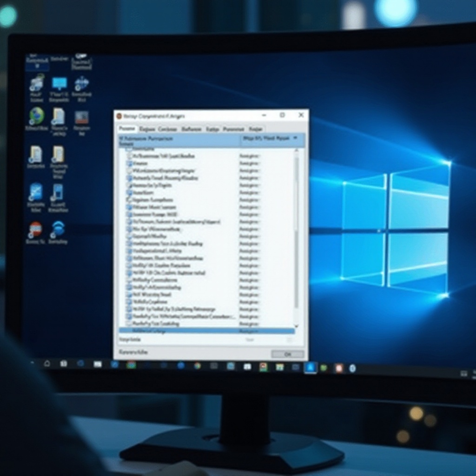Select the blue music note file icon

(x=58, y=192)
